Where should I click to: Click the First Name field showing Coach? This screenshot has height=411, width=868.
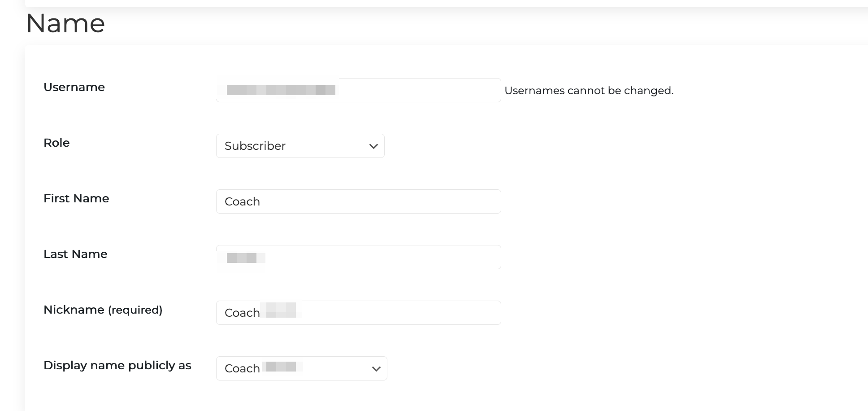358,201
